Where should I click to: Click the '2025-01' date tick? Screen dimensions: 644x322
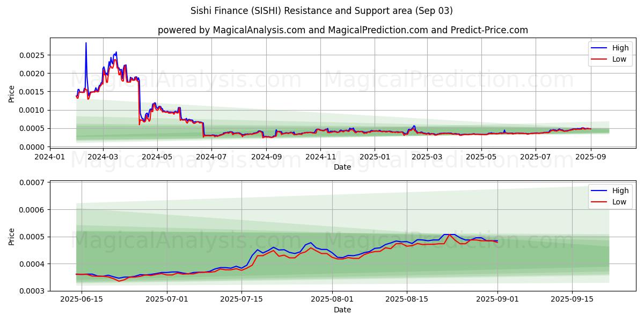[x=375, y=157]
